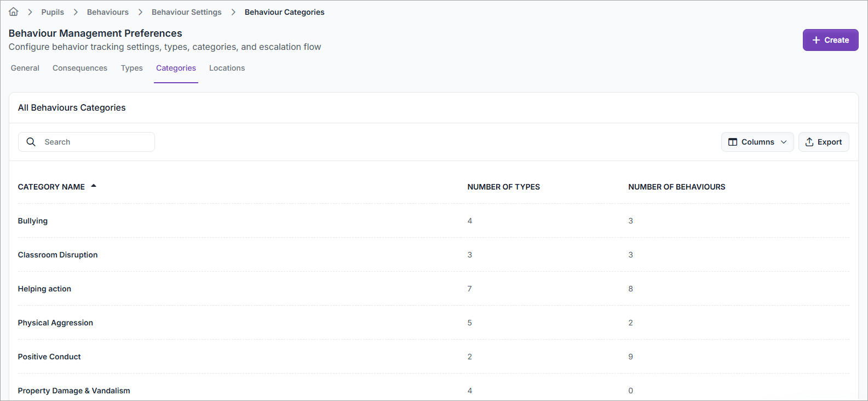Navigate to Pupils breadcrumb link
The width and height of the screenshot is (868, 401).
point(53,12)
